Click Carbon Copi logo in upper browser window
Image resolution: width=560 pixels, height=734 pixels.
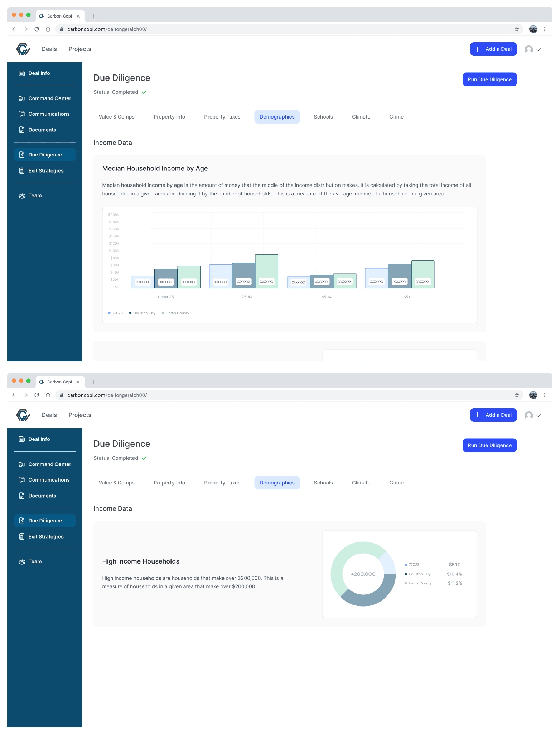(23, 49)
